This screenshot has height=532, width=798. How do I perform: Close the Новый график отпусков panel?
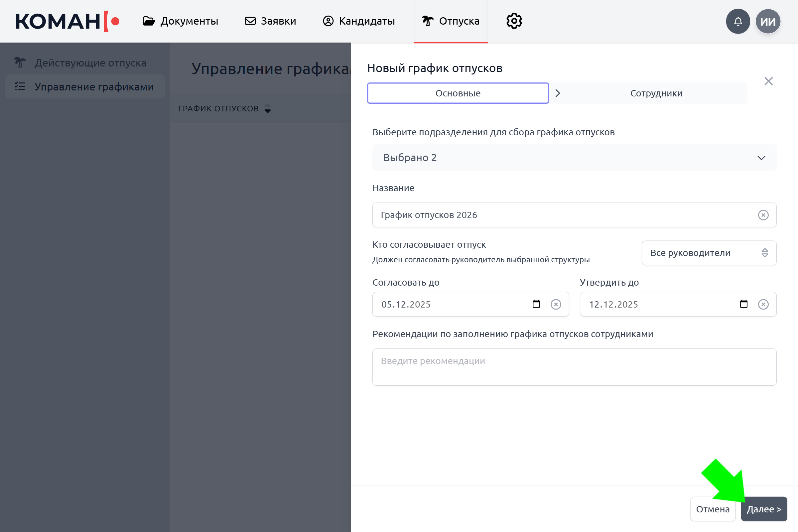(768, 81)
